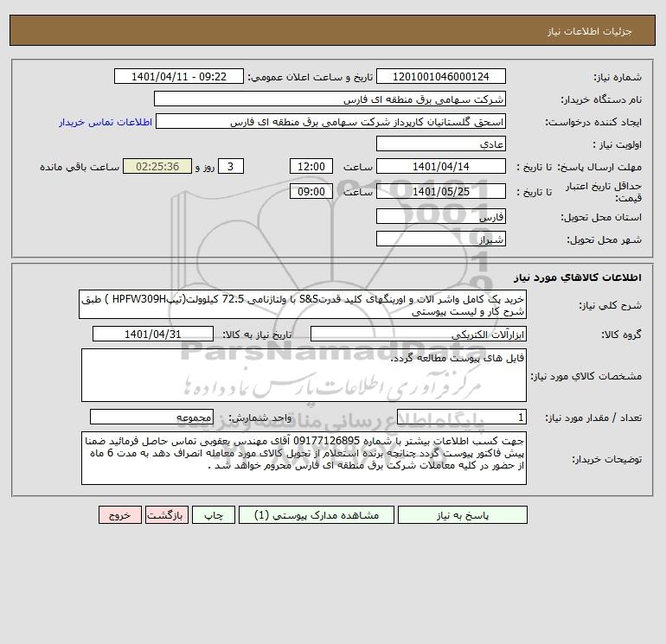The height and width of the screenshot is (644, 666).
Task: Click label تاریخ نیاز به کالا
Action: point(258,335)
